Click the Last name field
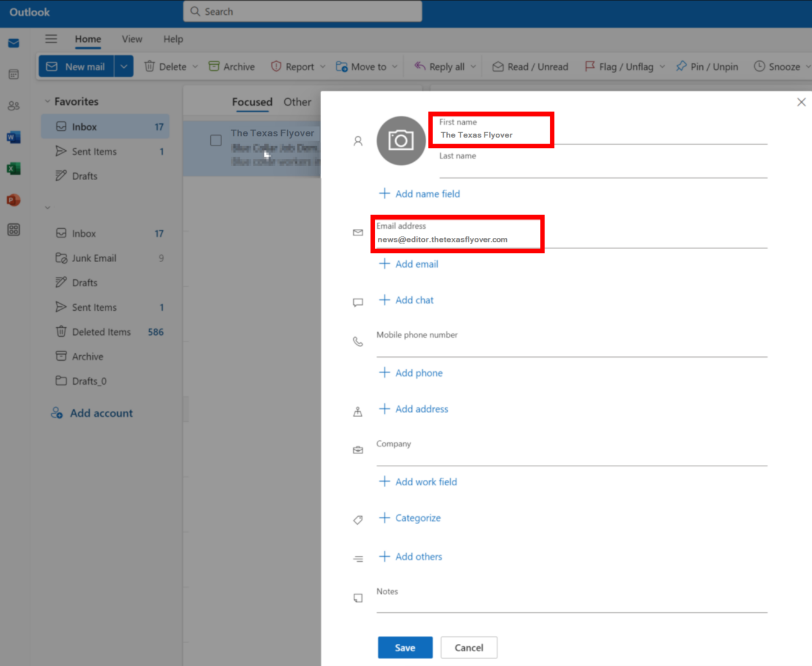 (x=603, y=164)
